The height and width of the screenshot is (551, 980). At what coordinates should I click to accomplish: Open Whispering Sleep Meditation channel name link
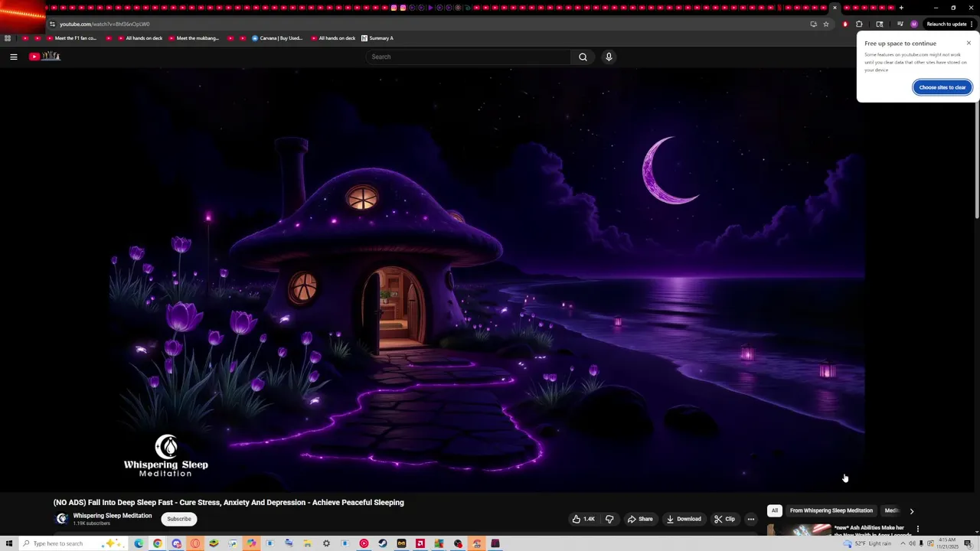tap(113, 516)
